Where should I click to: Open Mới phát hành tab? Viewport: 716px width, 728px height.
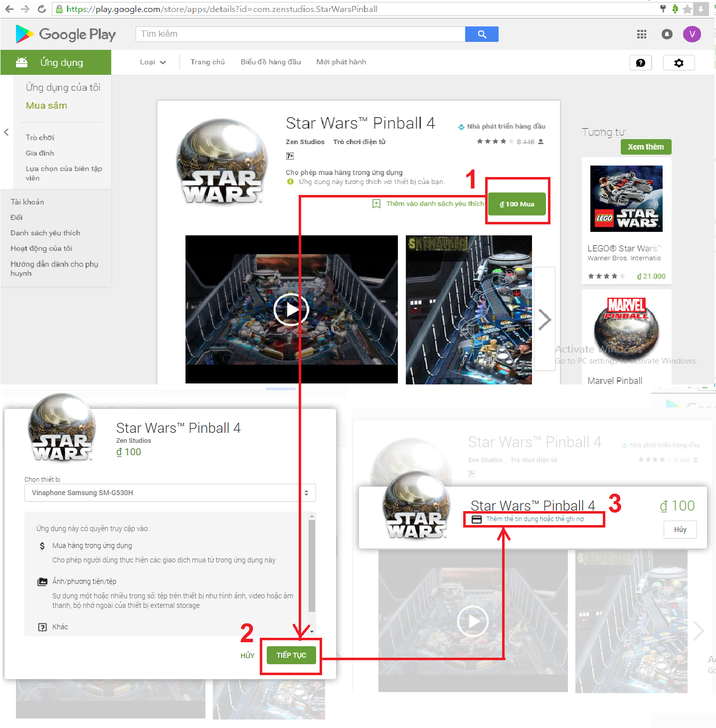(x=341, y=62)
